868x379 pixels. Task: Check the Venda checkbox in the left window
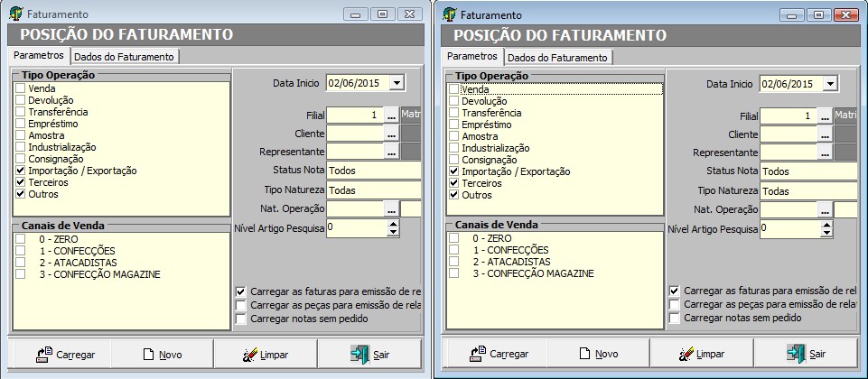(x=21, y=88)
